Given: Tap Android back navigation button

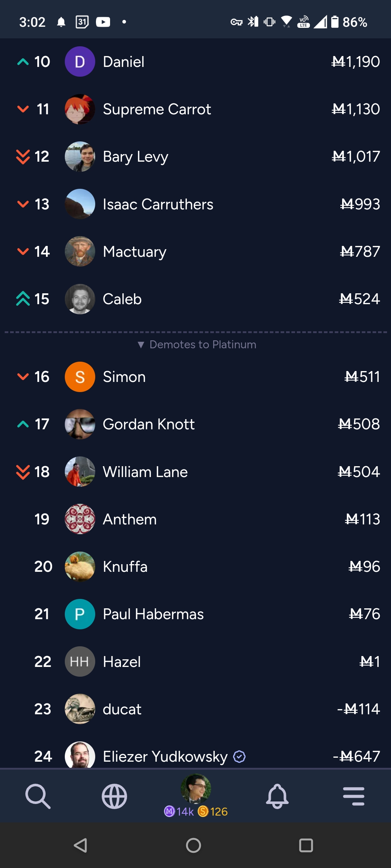Looking at the screenshot, I should pos(80,845).
